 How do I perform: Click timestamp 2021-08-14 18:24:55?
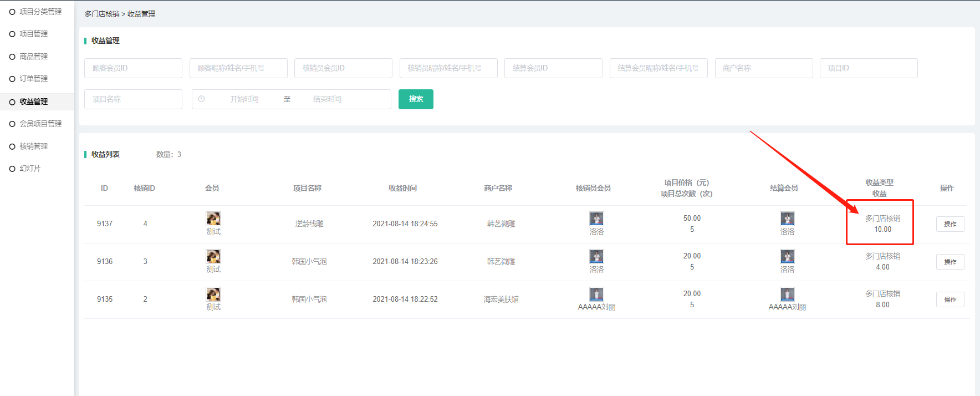click(x=405, y=224)
